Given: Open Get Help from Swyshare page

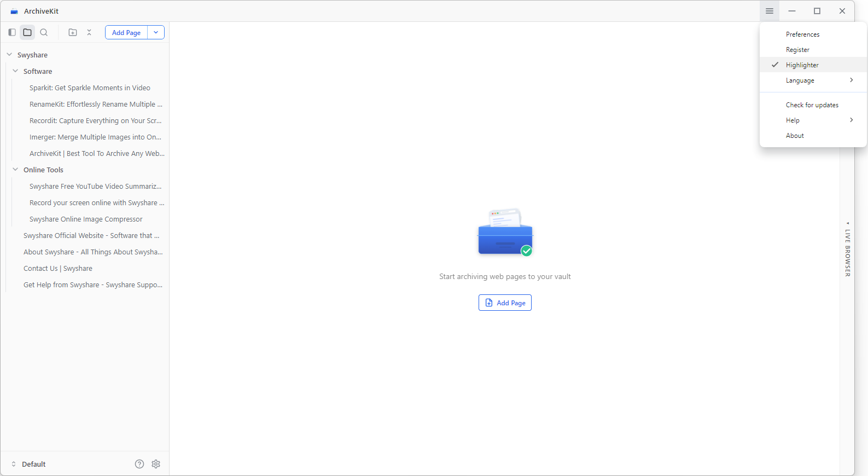Looking at the screenshot, I should [x=93, y=285].
